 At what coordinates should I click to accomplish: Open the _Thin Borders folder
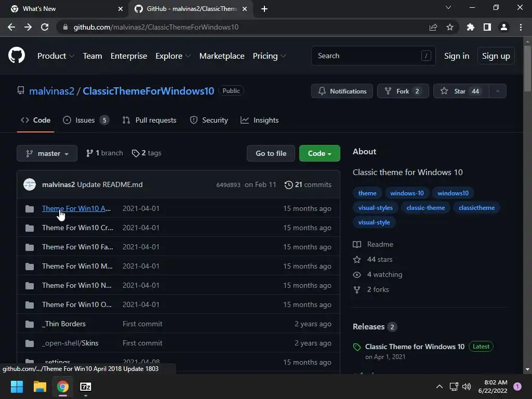64,324
